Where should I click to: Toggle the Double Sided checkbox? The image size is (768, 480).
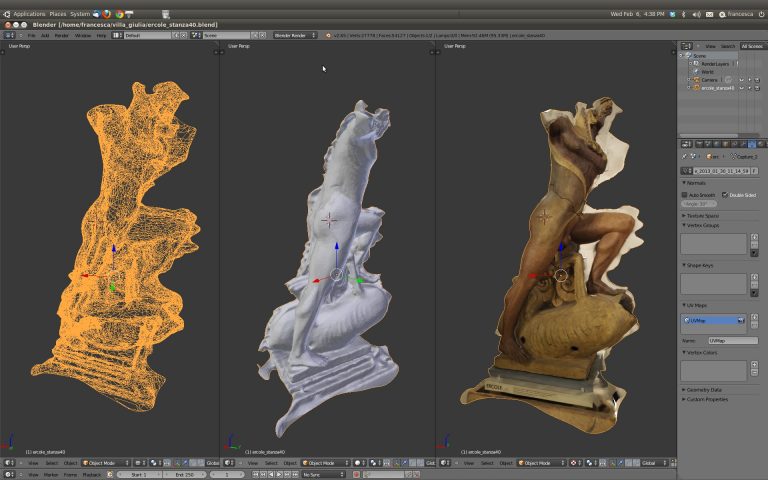[725, 195]
